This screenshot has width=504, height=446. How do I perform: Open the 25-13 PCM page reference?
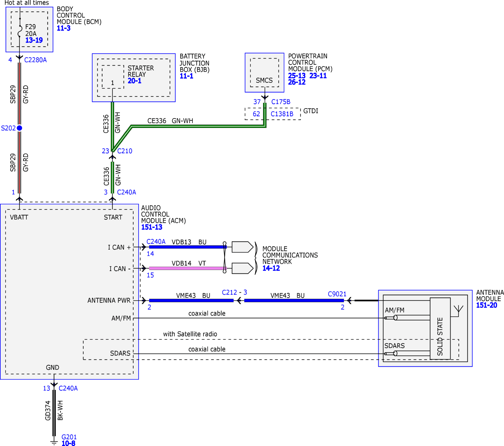pos(297,76)
